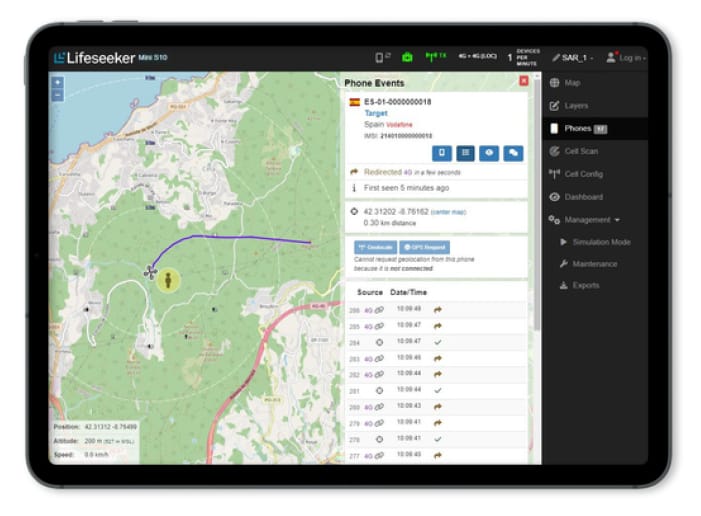This screenshot has width=701, height=516.
Task: Open the Log in dropdown menu
Action: [626, 57]
